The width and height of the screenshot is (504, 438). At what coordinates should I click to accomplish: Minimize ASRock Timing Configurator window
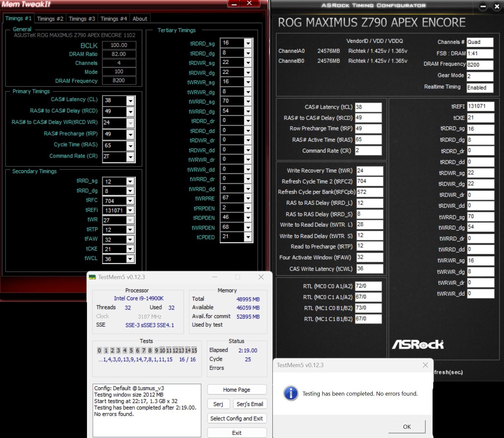click(483, 6)
